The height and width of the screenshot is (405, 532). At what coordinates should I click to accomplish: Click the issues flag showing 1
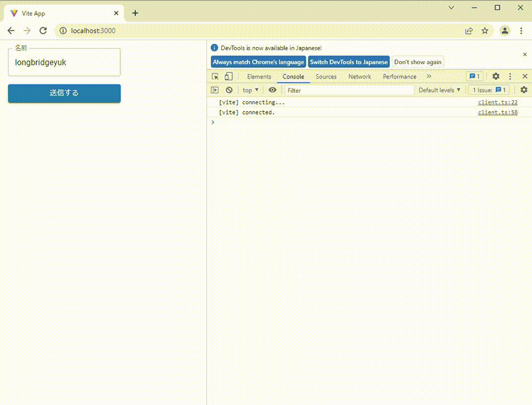(x=474, y=76)
